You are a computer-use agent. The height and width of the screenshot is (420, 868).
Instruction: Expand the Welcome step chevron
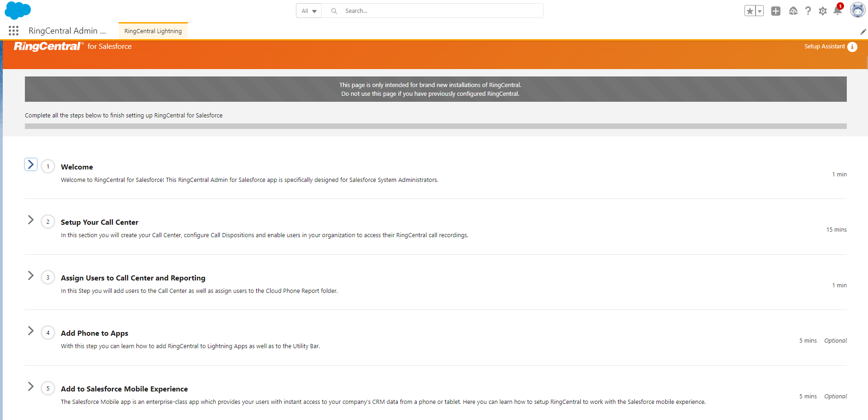click(31, 164)
